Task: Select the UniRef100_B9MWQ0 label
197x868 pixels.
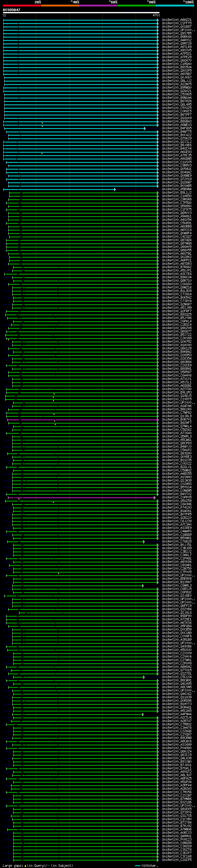Action: click(176, 88)
